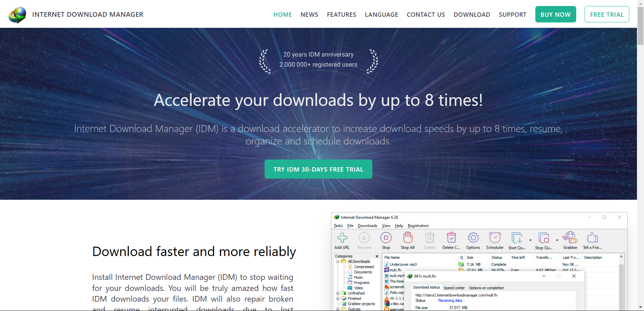Screen dimensions: 644x311
Task: Open the NEWS page
Action: [309, 15]
